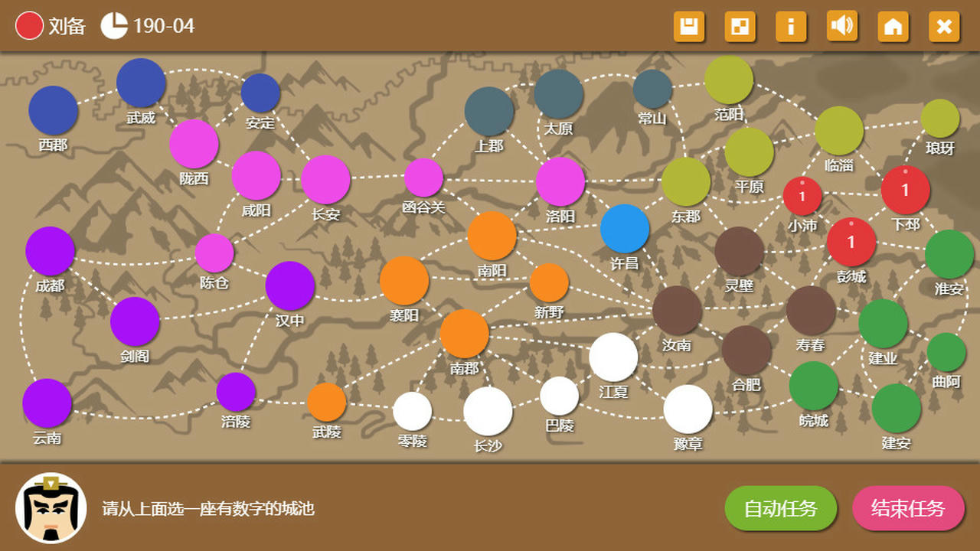Open the map layout toggle icon
Viewport: 980px width, 551px height.
(740, 27)
